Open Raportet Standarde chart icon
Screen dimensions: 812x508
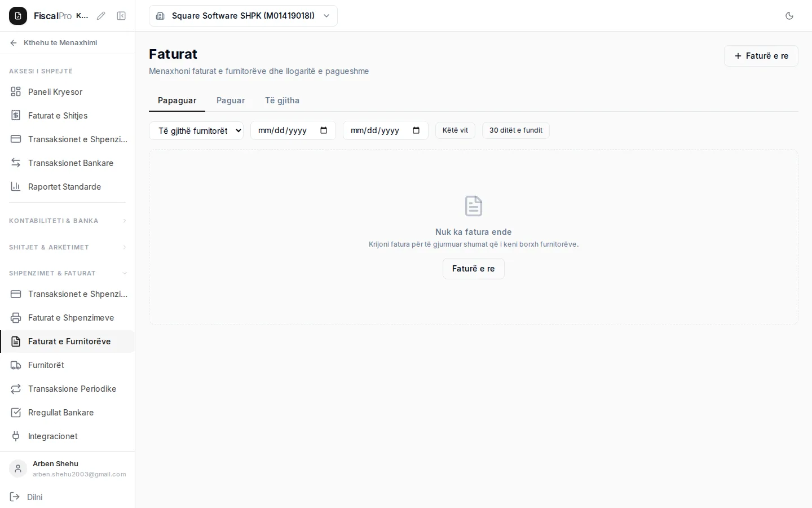(x=16, y=186)
